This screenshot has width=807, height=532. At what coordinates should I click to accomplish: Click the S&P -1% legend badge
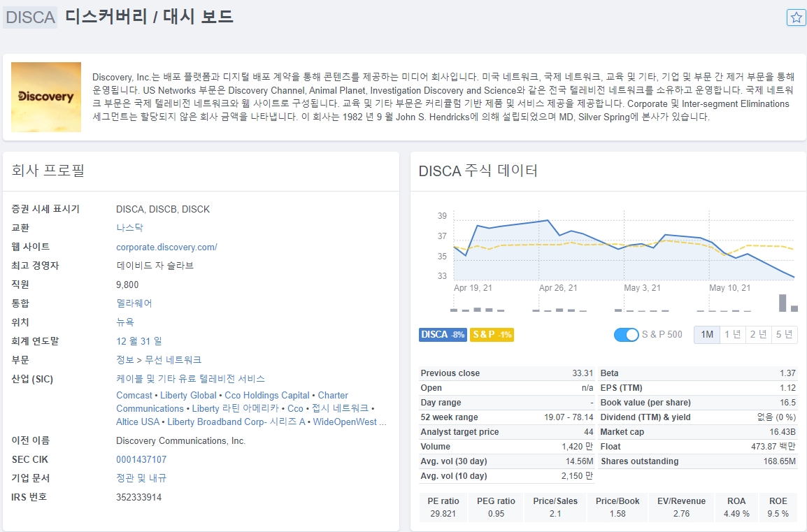[492, 334]
